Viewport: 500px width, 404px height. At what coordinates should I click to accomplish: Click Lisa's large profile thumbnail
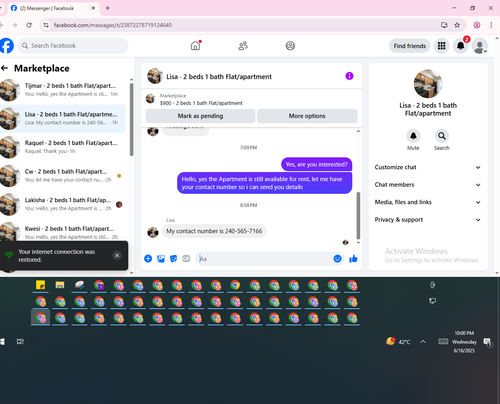pyautogui.click(x=428, y=84)
